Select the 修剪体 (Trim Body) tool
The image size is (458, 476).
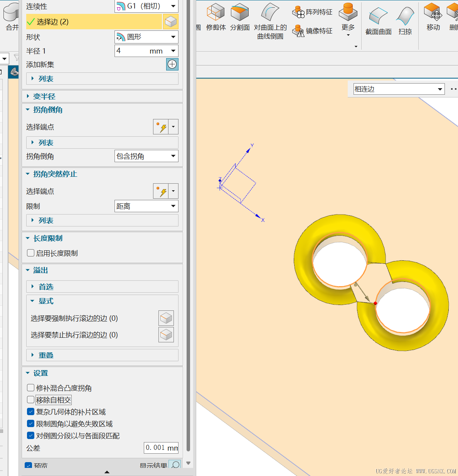coord(216,17)
